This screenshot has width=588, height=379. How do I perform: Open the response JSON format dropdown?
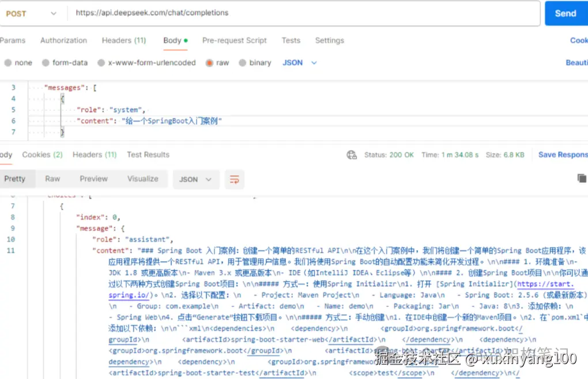196,179
